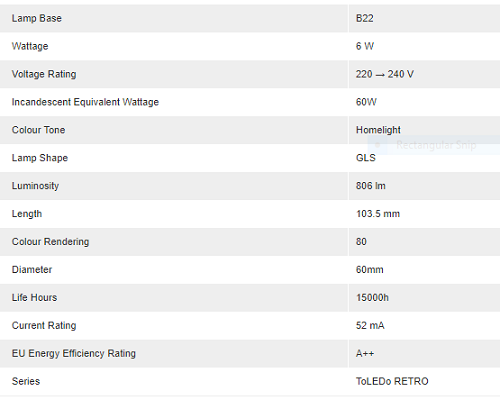The image size is (500, 400).
Task: Click Incandescent Equivalent Wattage label
Action: point(85,102)
